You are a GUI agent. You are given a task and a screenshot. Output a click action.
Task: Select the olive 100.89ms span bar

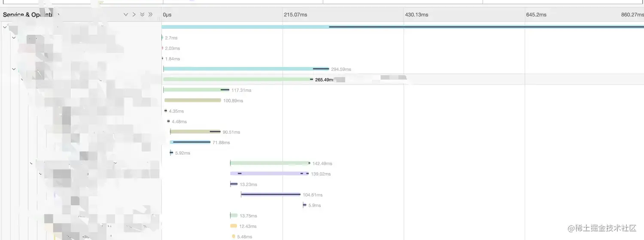coord(193,100)
